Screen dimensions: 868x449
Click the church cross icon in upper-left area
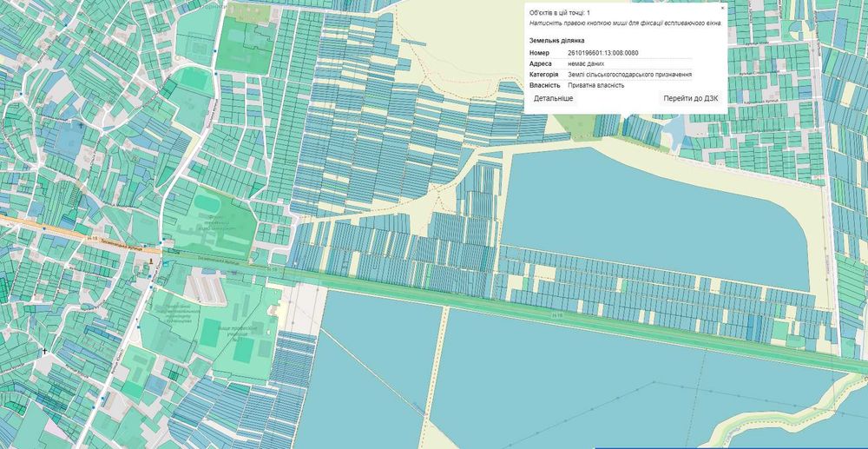coord(81,126)
